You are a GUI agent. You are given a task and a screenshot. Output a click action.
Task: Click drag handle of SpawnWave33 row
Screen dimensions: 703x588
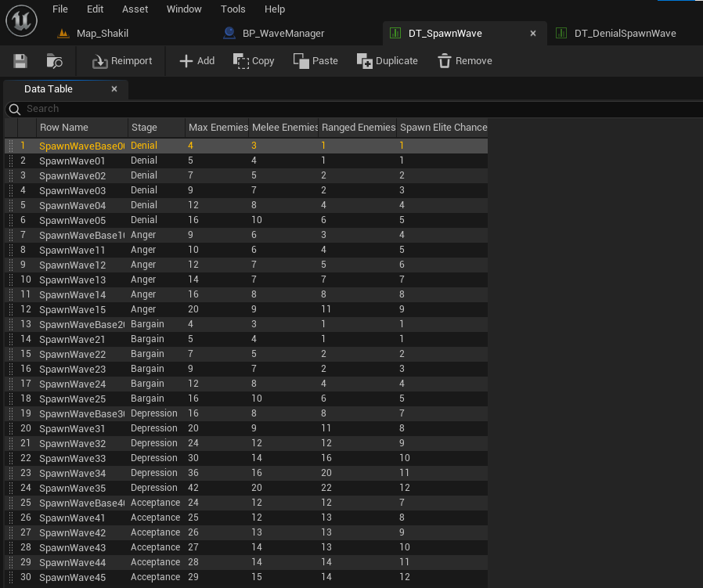coord(11,458)
